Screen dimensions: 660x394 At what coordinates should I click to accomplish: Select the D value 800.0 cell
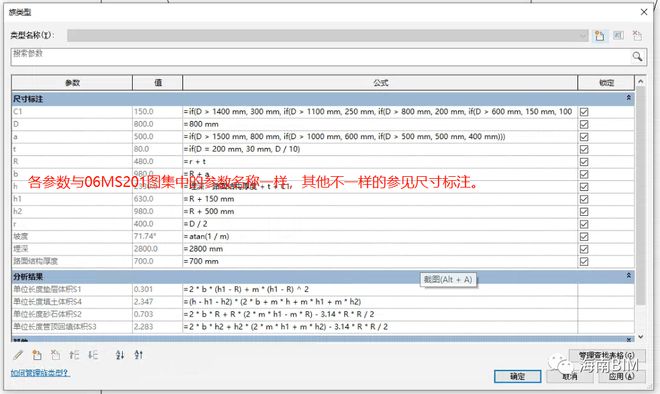[x=157, y=124]
